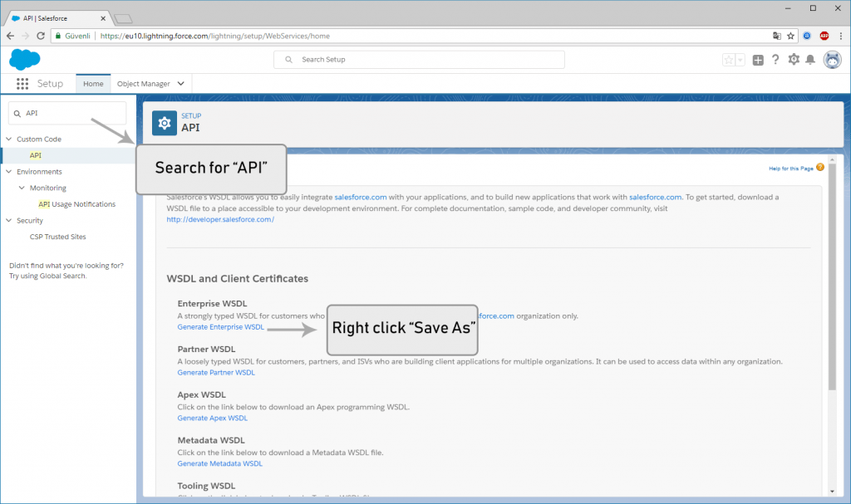Viewport: 851px width, 504px height.
Task: Click the favorites star in Salesforce header
Action: (729, 60)
